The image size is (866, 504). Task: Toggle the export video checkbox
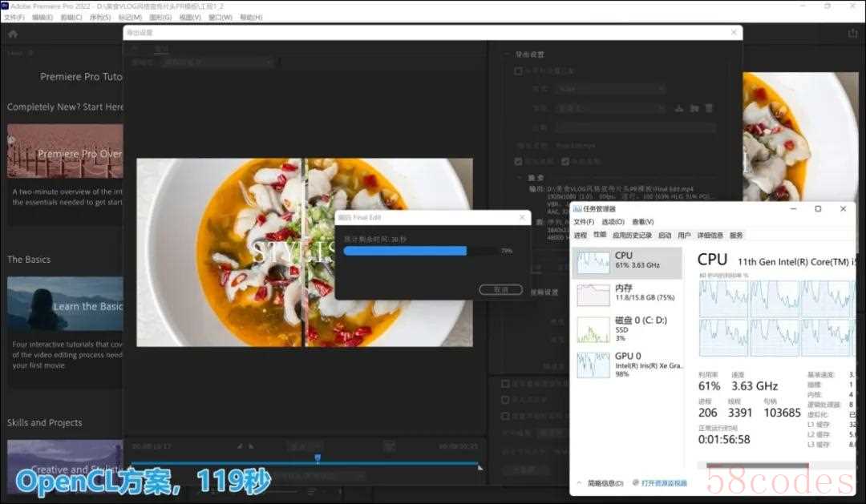pos(519,161)
